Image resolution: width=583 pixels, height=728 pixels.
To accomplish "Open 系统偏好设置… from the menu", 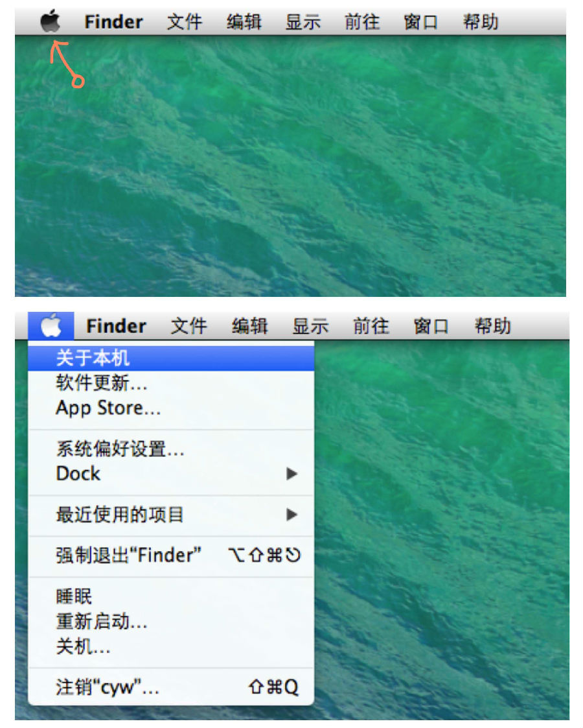I will pos(170,449).
